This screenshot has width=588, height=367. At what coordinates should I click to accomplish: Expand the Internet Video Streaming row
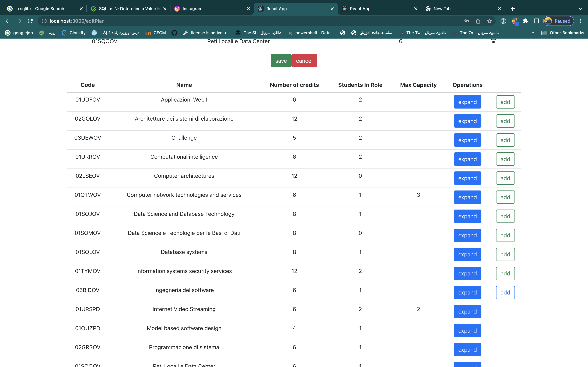click(x=467, y=311)
